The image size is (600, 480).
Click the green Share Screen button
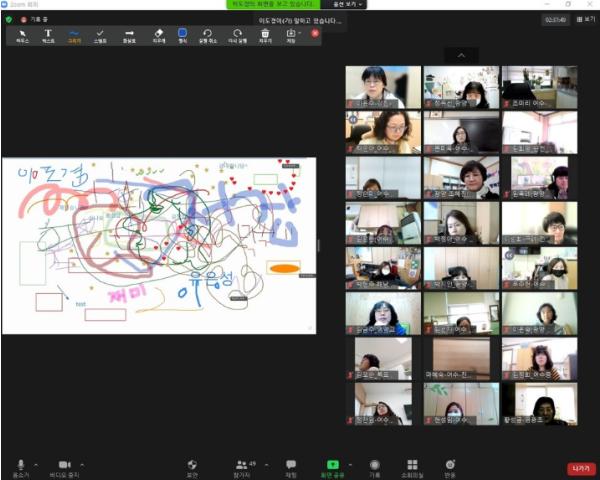(x=333, y=466)
